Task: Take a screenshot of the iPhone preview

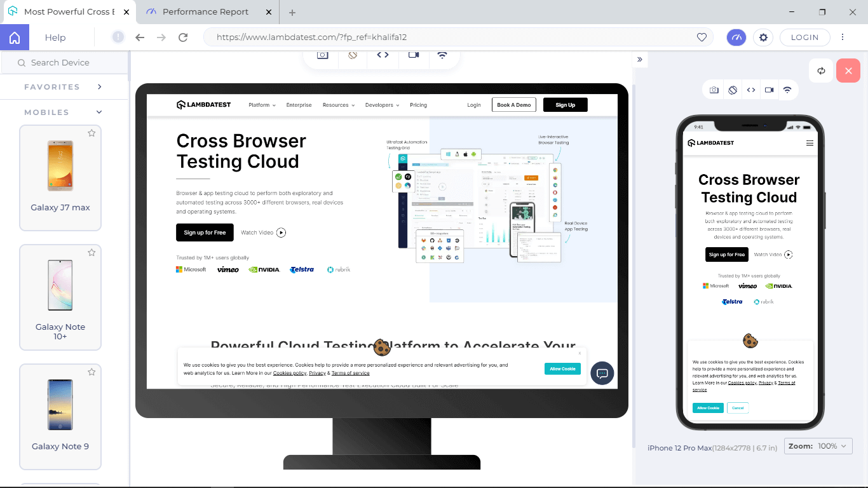Action: (714, 90)
